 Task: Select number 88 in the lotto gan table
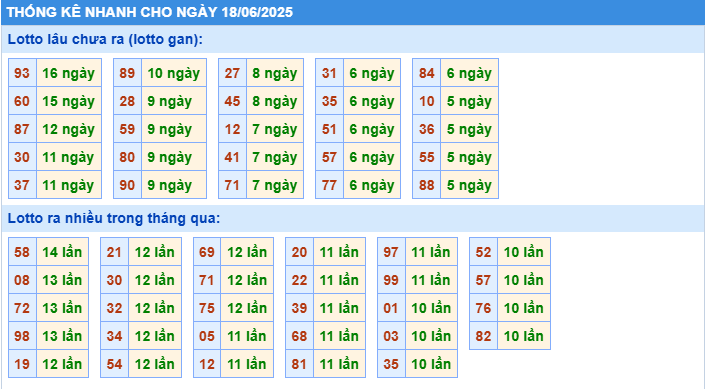(x=427, y=184)
